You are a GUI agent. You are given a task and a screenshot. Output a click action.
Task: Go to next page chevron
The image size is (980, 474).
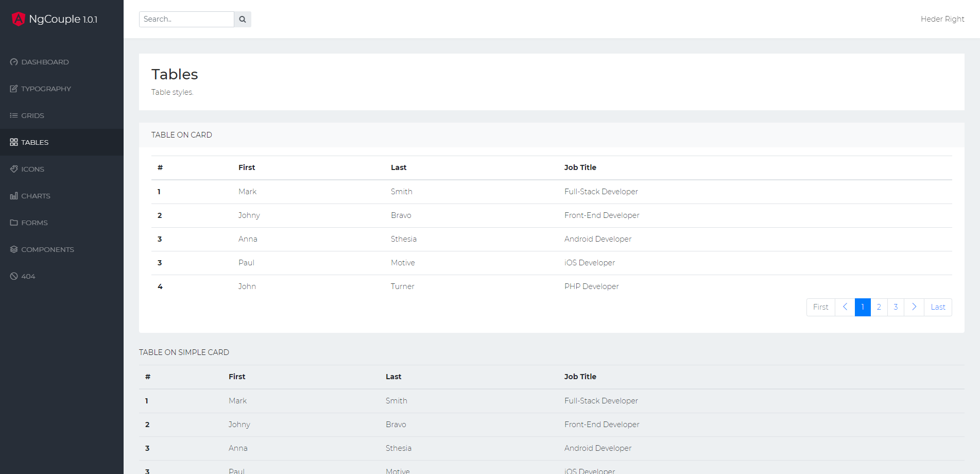coord(914,307)
